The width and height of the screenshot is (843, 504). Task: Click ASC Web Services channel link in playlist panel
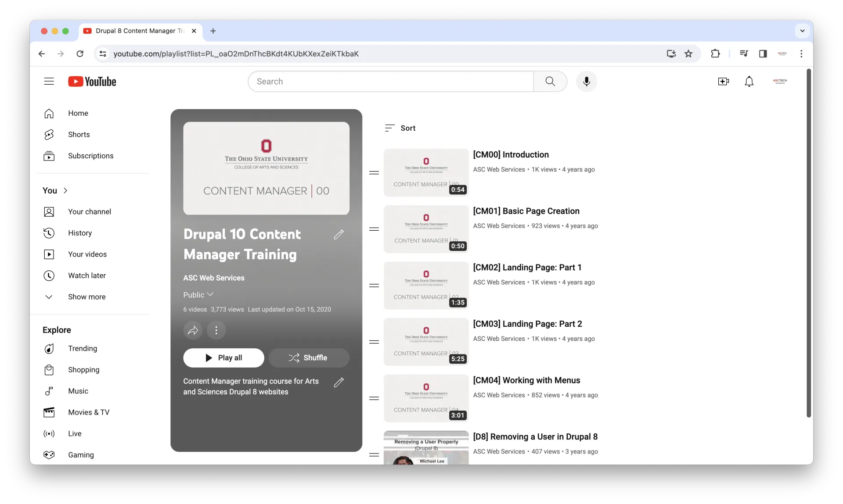214,278
